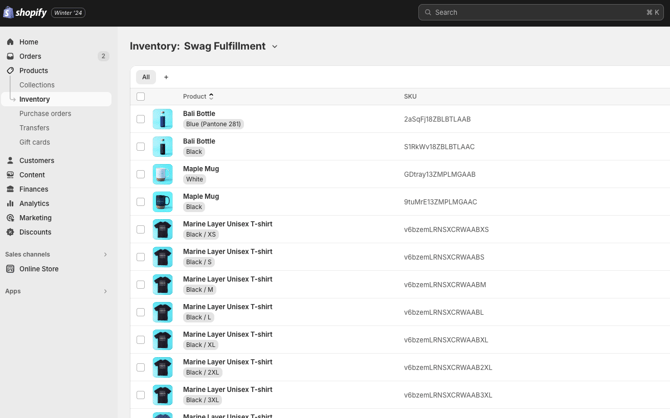Click the Black / L variant tag
The width and height of the screenshot is (670, 418).
coord(198,317)
